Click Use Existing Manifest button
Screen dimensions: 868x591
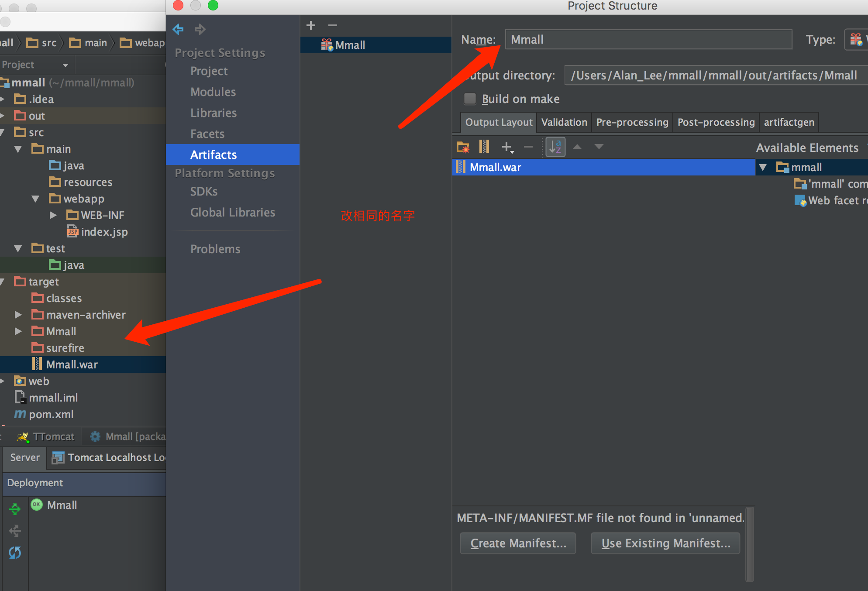665,543
